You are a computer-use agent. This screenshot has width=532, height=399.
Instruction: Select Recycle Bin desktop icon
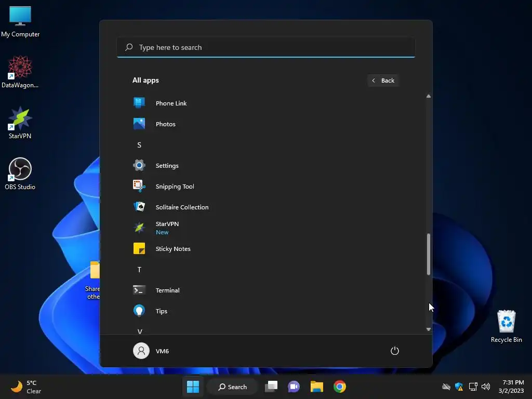506,326
